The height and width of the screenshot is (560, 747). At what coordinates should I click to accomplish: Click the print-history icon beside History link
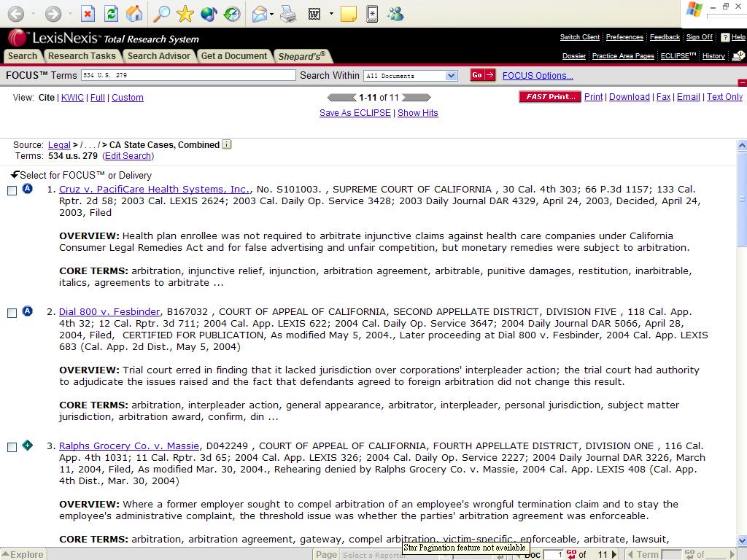(x=738, y=56)
